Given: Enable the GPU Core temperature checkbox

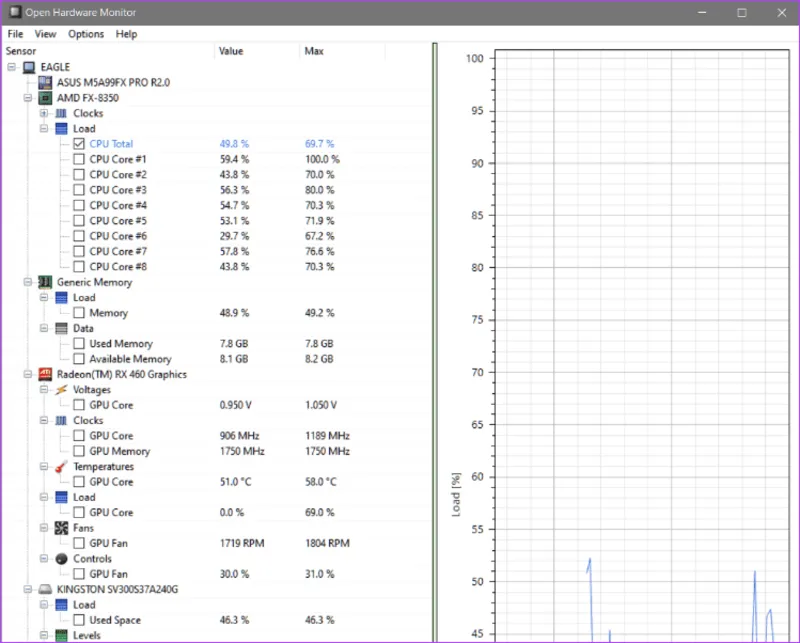Looking at the screenshot, I should [79, 482].
